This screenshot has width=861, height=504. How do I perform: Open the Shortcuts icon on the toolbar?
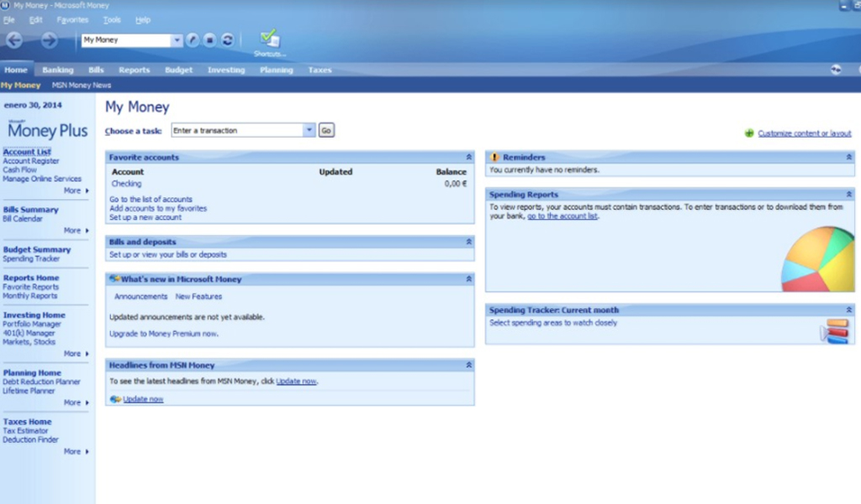267,38
